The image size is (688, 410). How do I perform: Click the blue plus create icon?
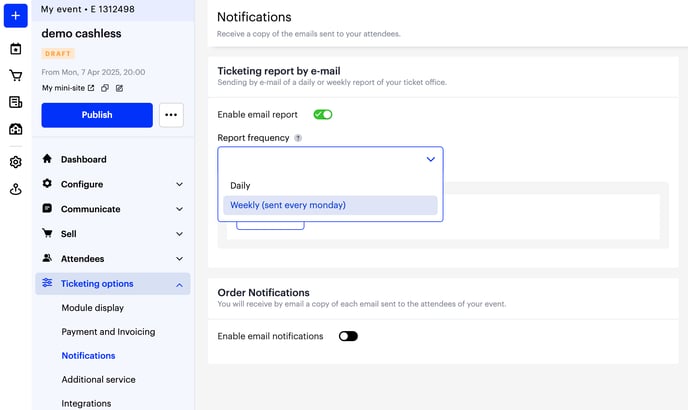(15, 16)
